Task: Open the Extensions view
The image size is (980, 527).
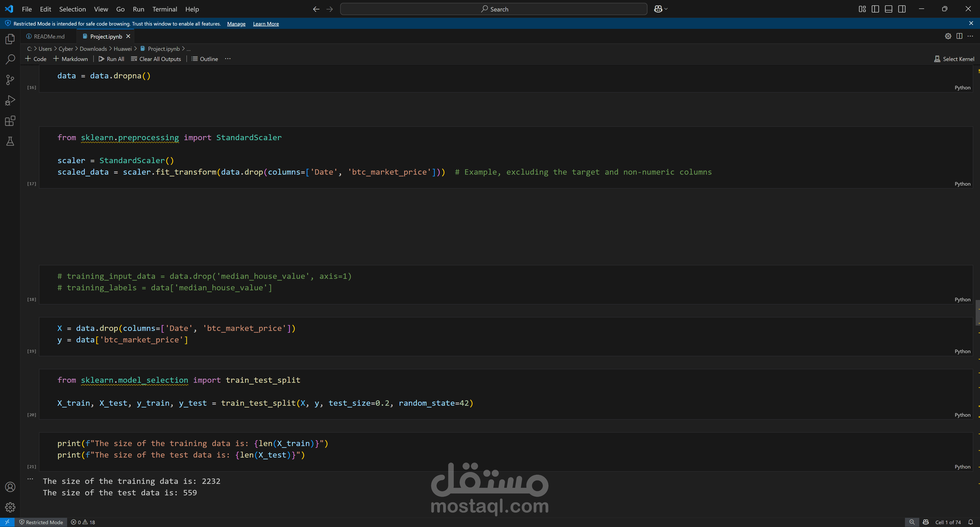Action: (10, 121)
